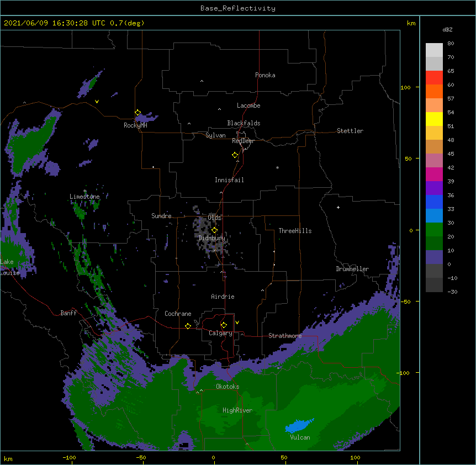Select the yellow diamond marker above Calgary label

point(224,325)
